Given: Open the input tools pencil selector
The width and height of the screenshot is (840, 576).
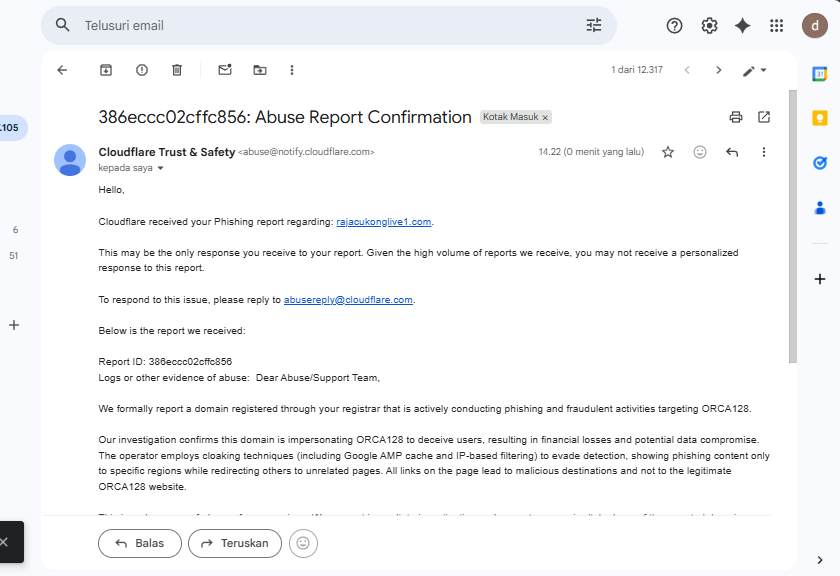Looking at the screenshot, I should (754, 71).
